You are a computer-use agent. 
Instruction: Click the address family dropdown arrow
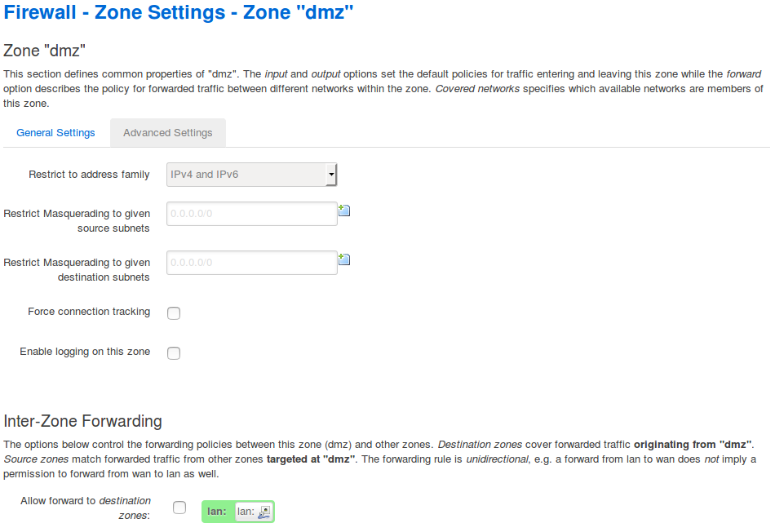tap(331, 174)
